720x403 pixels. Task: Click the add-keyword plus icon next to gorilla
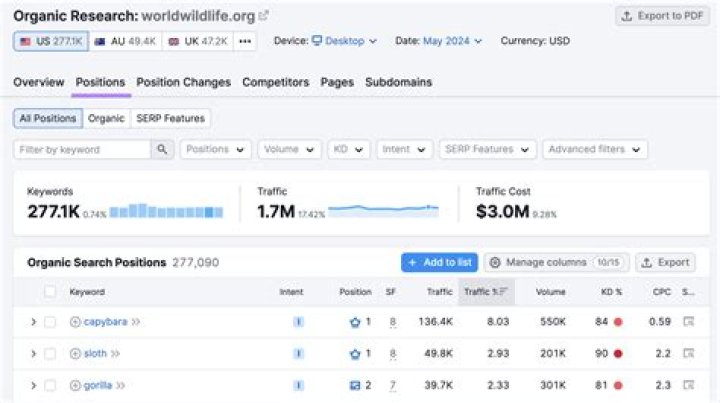pyautogui.click(x=75, y=385)
